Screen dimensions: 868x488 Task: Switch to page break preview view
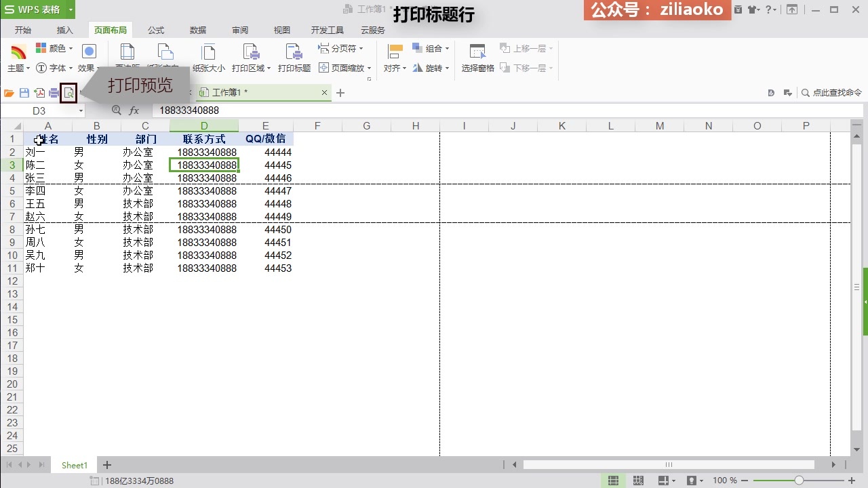(638, 481)
